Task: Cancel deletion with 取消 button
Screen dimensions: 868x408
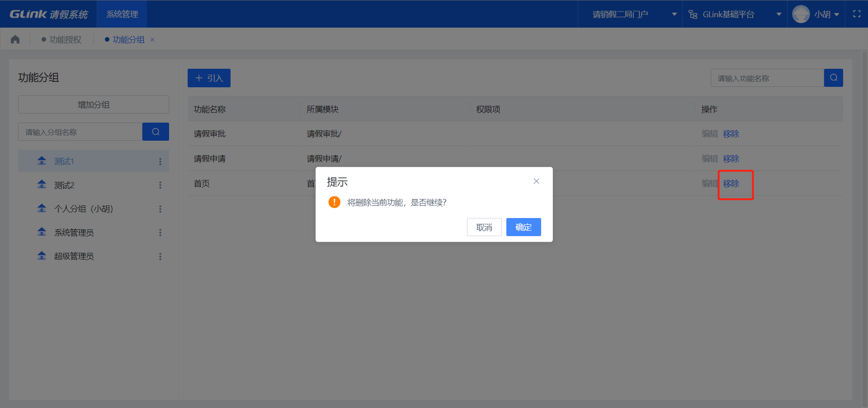Action: (x=484, y=227)
